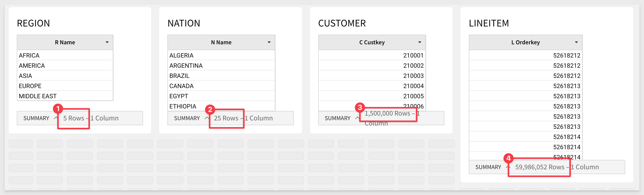Select the BRAZIL cell
The image size is (644, 195).
point(221,76)
